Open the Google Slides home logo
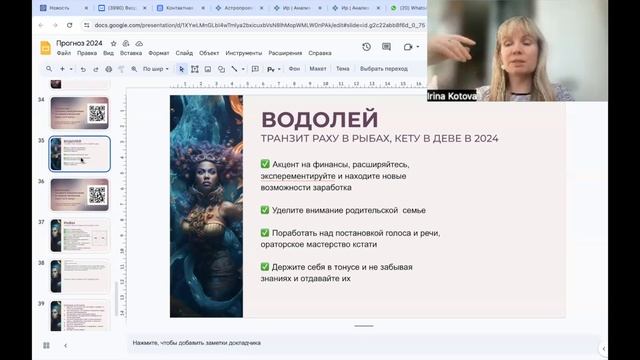Viewport: 640px width, 360px height. (x=45, y=48)
